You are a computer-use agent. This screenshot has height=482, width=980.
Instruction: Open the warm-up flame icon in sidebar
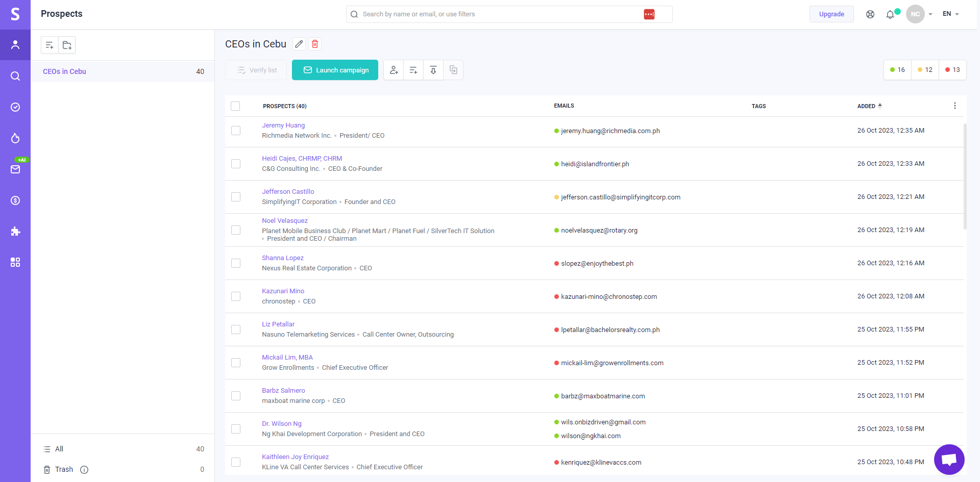tap(15, 138)
